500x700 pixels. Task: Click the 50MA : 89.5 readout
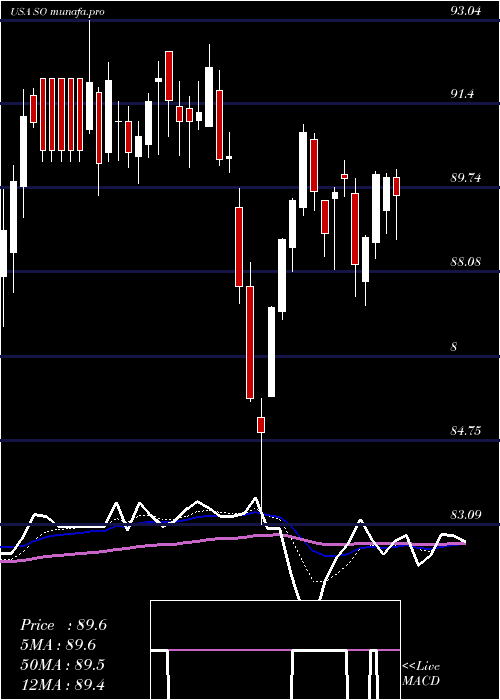point(62,665)
